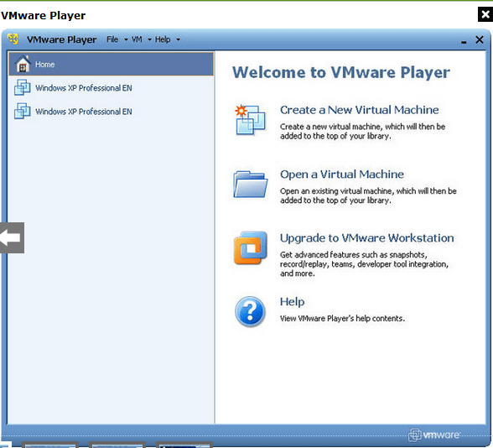The width and height of the screenshot is (493, 448).
Task: Click the 'Create a new virtual machine, which' description
Action: (x=362, y=131)
